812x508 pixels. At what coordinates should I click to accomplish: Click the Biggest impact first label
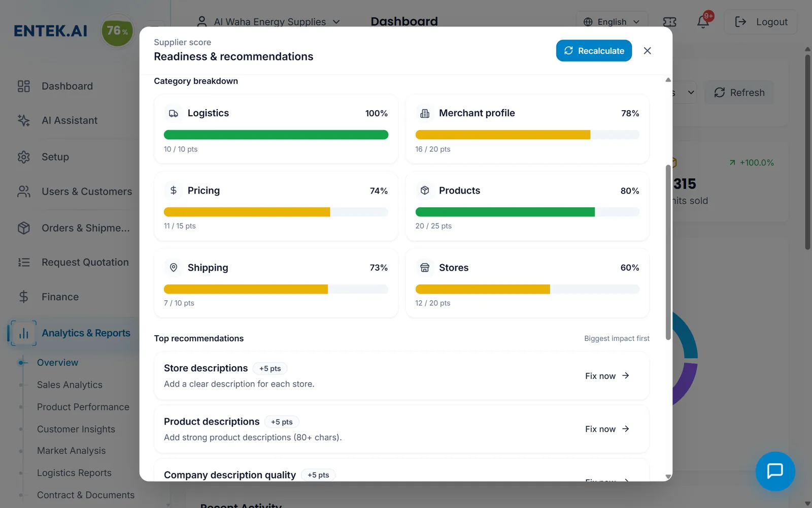tap(617, 339)
